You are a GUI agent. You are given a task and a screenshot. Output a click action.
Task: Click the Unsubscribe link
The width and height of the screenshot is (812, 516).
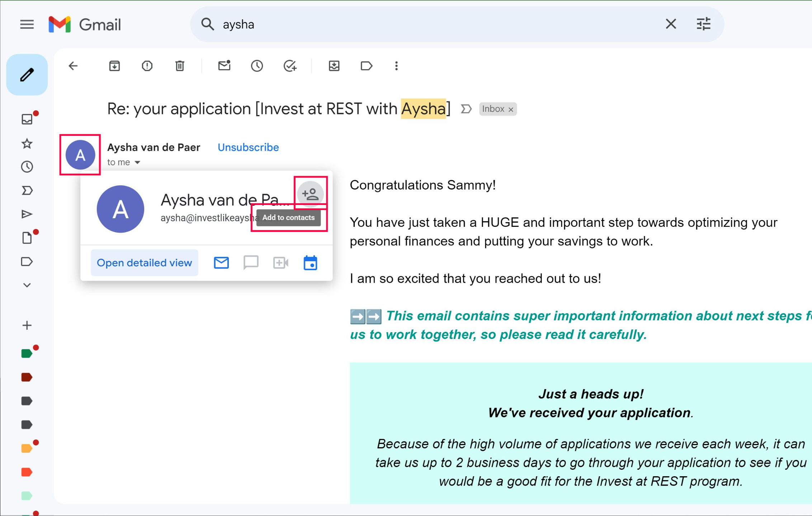(248, 147)
